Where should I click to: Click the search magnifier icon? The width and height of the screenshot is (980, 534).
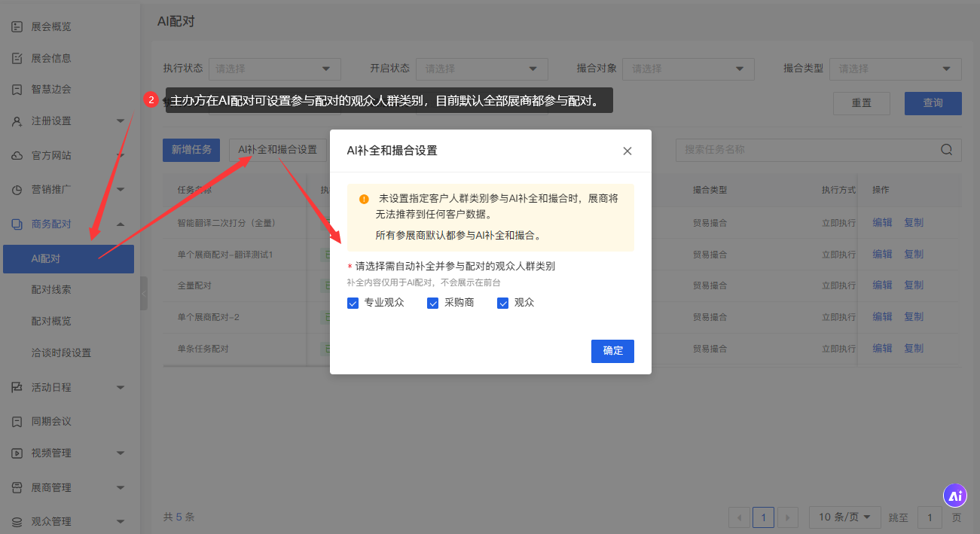pyautogui.click(x=947, y=150)
